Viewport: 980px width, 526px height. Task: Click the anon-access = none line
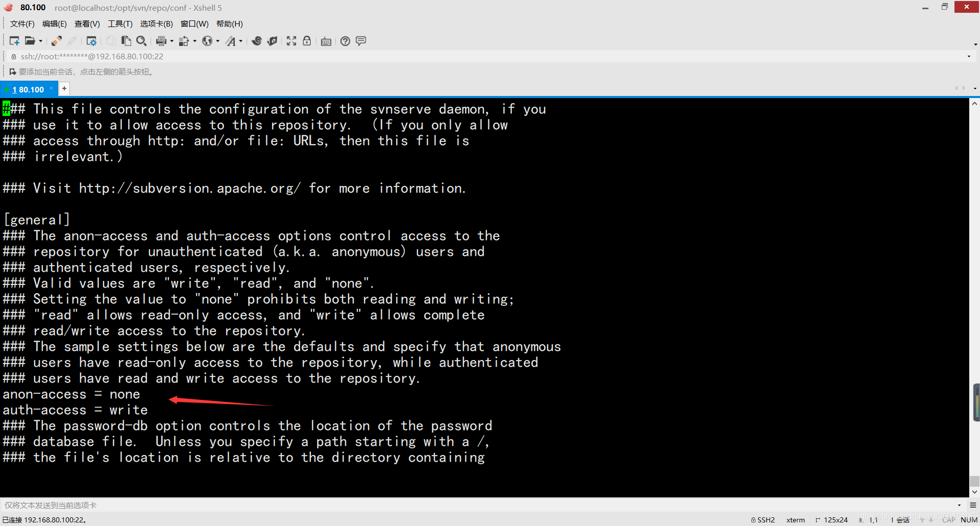point(71,394)
